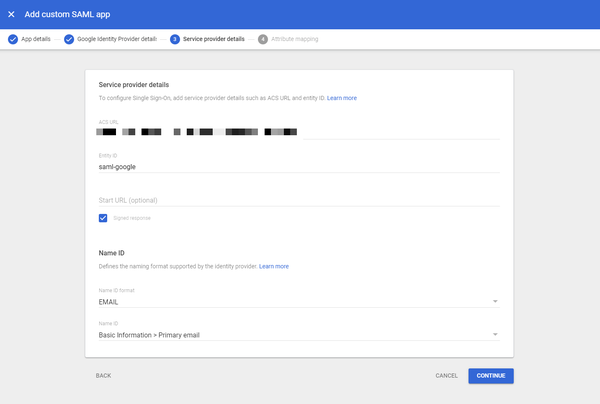
Task: Click the CONTINUE button
Action: (491, 376)
